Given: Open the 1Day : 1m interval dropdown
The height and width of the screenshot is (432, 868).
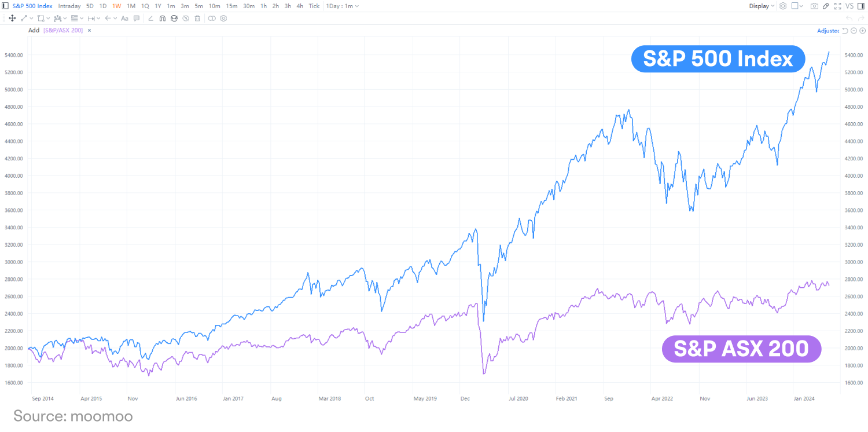Looking at the screenshot, I should (x=342, y=6).
